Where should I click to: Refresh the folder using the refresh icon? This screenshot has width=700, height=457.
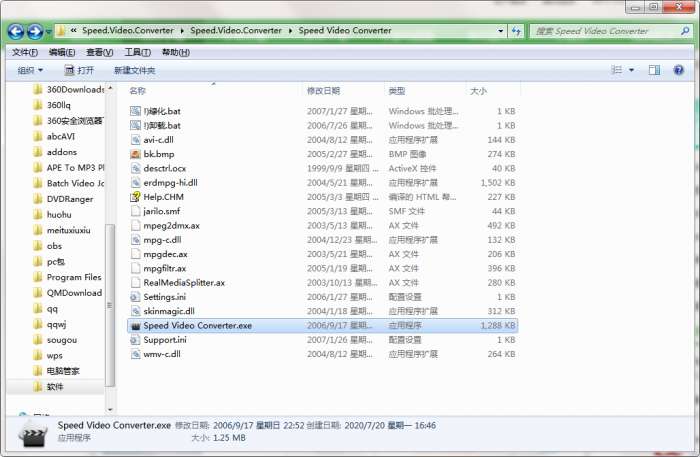pyautogui.click(x=516, y=31)
